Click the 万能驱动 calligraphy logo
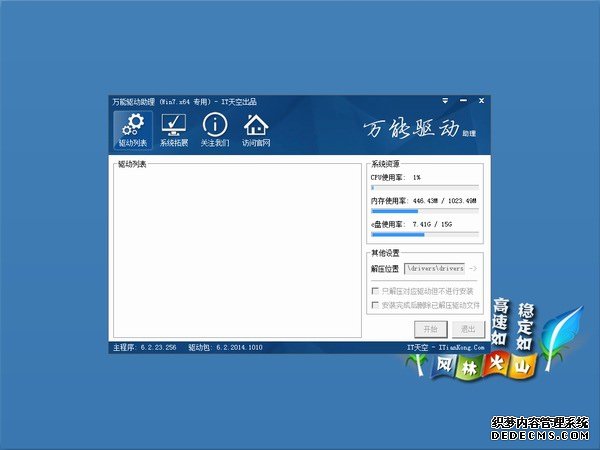The image size is (600, 450). click(x=411, y=128)
